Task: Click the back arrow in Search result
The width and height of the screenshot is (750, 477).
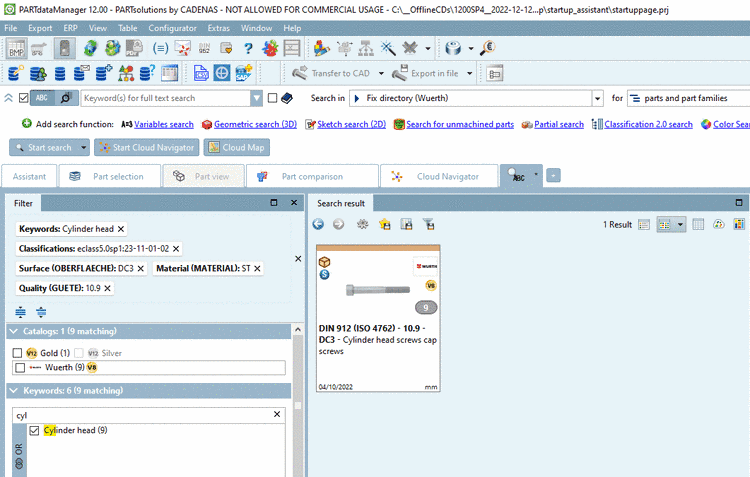Action: [x=318, y=224]
